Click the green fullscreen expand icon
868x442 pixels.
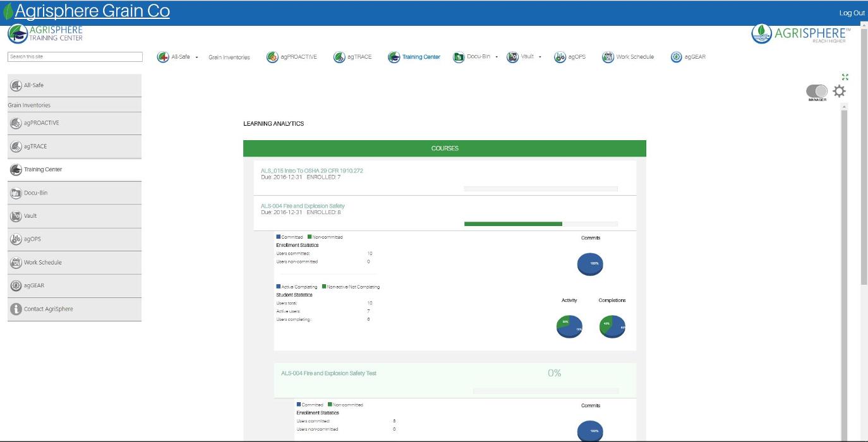tap(845, 77)
